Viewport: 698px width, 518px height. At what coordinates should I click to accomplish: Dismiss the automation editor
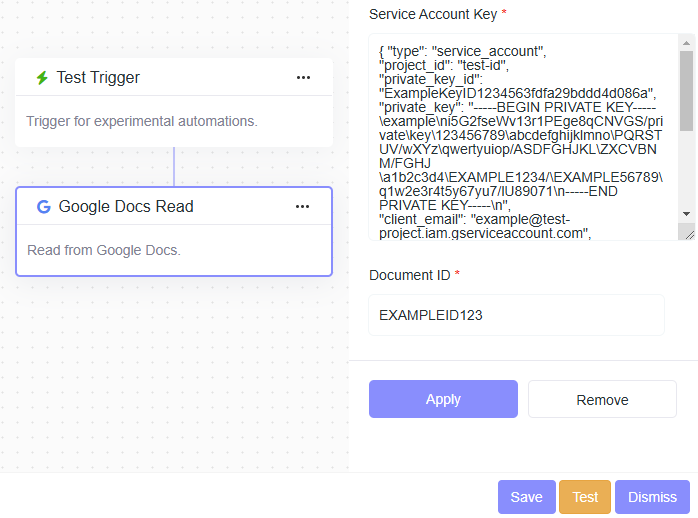(652, 497)
